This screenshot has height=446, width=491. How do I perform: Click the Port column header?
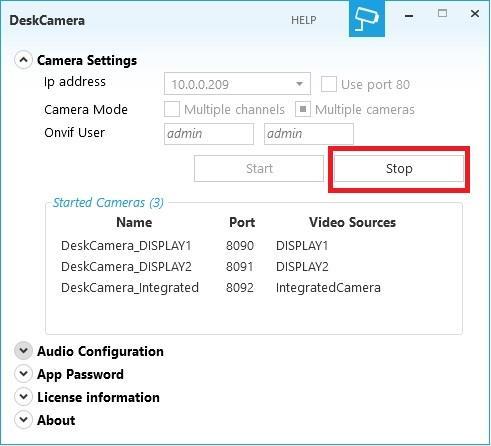242,222
